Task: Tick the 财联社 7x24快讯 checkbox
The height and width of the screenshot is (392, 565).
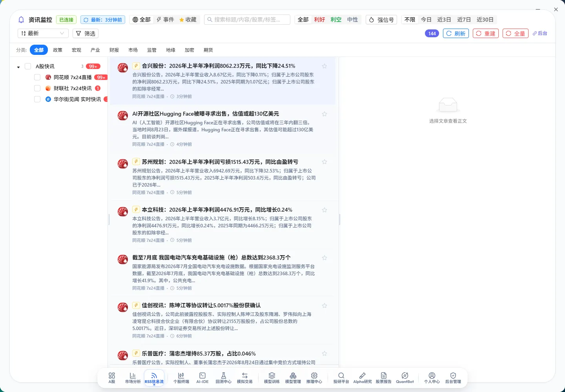Action: pyautogui.click(x=37, y=88)
